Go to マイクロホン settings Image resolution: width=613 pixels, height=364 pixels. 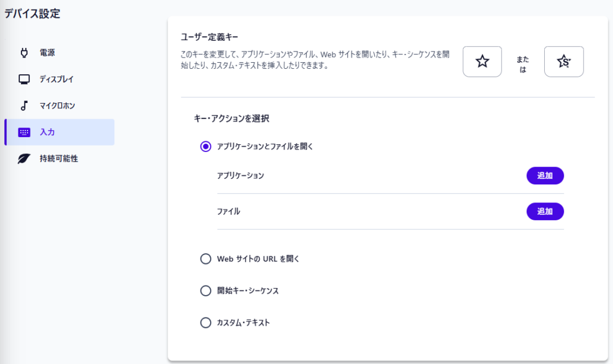pos(57,105)
